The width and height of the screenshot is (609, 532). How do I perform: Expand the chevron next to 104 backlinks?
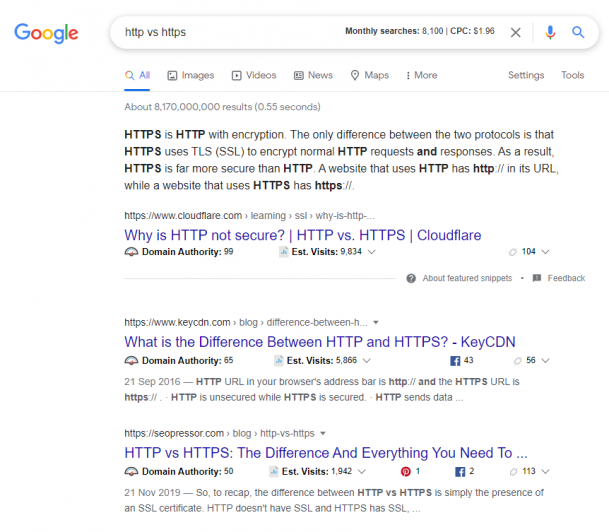pos(545,252)
